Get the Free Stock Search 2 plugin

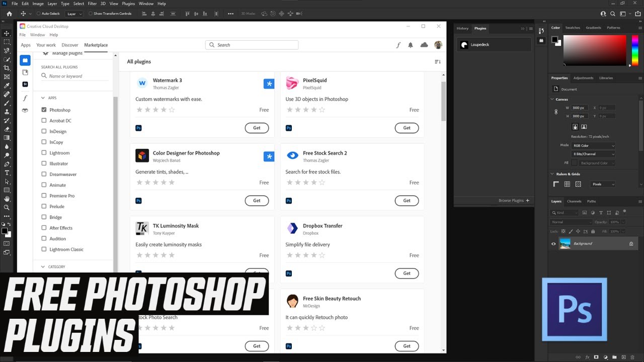[x=407, y=201]
